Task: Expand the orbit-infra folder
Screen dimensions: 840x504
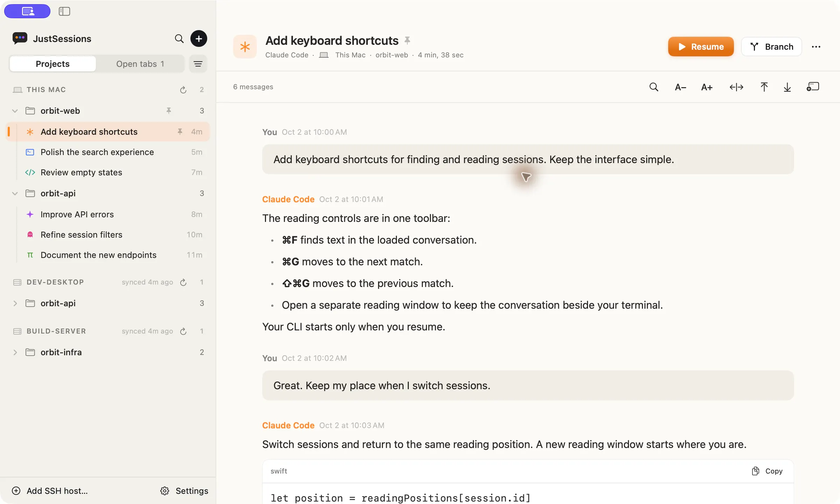Action: [x=15, y=352]
